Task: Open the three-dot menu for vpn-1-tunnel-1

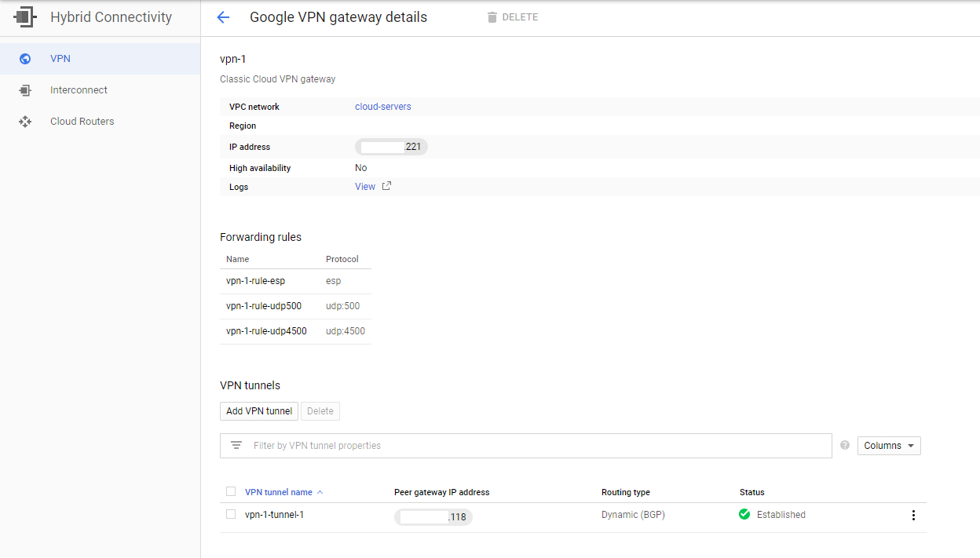Action: (x=913, y=515)
